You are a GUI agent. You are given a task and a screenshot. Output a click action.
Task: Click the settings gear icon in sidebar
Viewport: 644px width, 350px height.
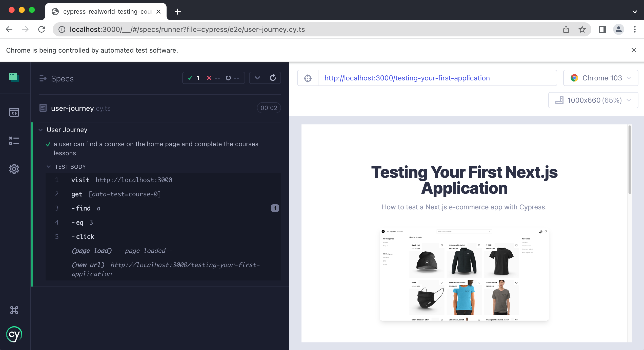(14, 168)
